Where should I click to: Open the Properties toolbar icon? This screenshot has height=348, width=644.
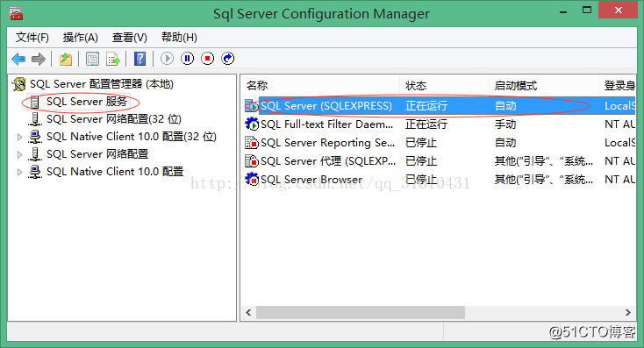[x=92, y=59]
